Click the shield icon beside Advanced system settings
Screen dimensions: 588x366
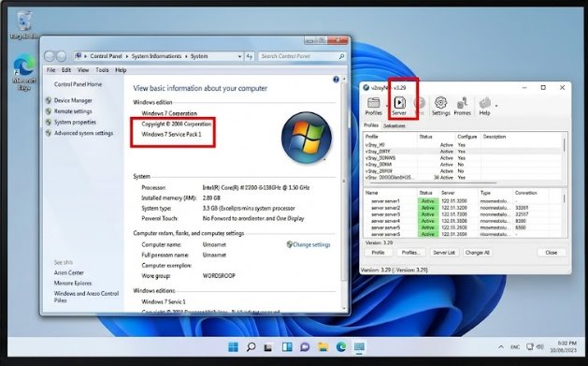(x=49, y=133)
